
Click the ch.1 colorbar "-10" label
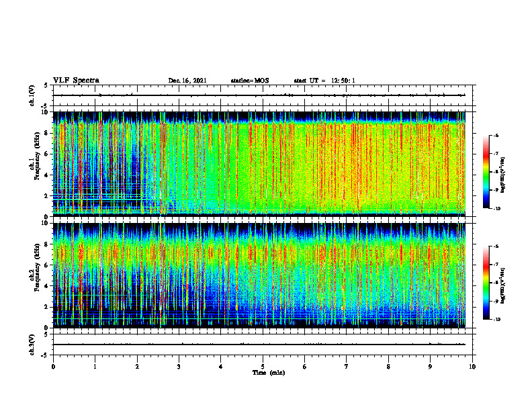[x=496, y=208]
